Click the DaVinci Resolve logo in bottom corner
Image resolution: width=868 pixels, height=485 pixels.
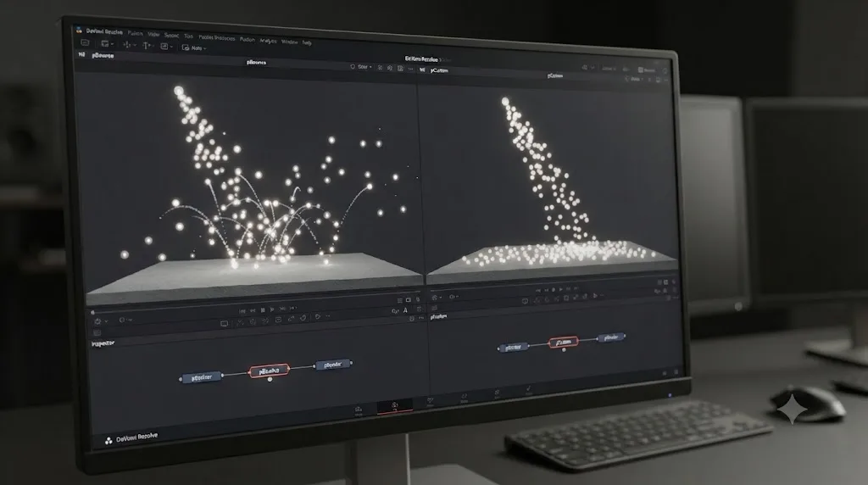108,441
